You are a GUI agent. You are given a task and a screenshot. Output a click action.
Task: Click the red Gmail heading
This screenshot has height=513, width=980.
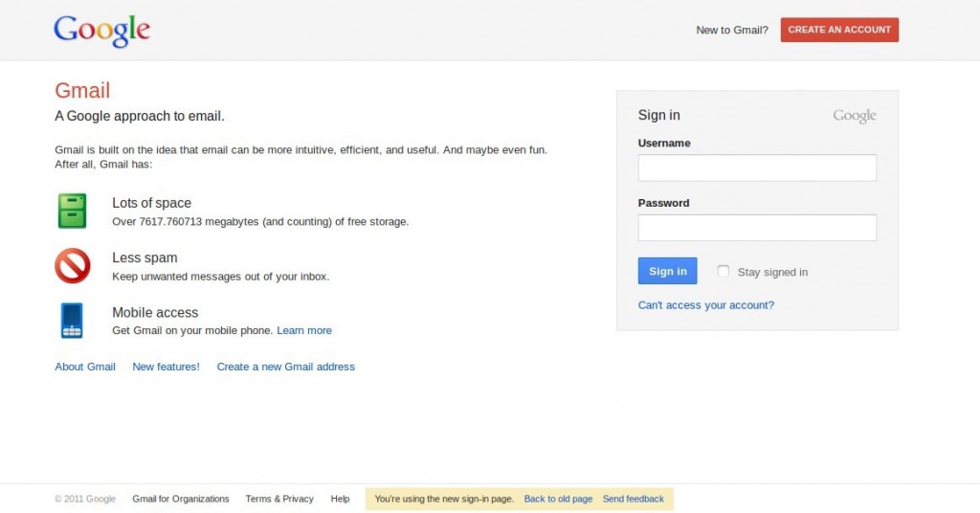click(82, 91)
